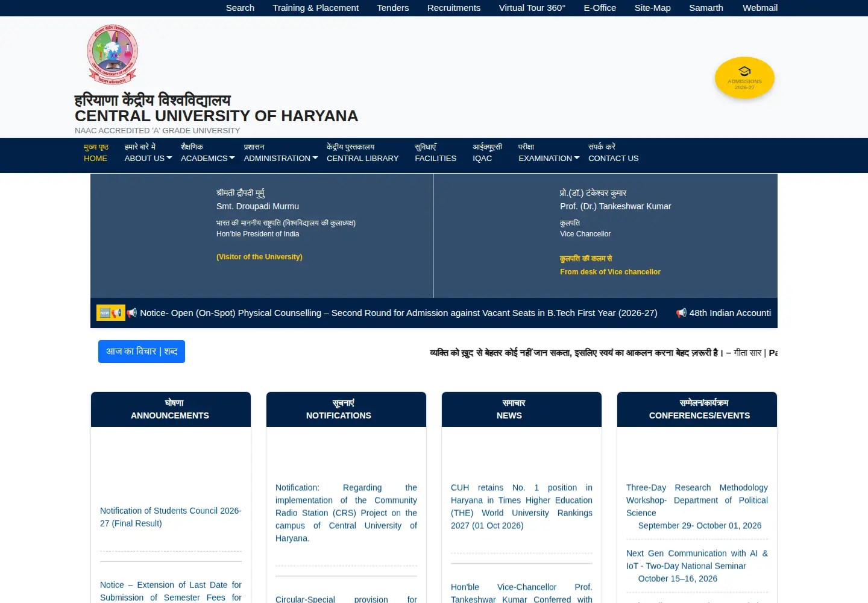Open the Conferences/Events section header
Image resolution: width=868 pixels, height=603 pixels.
pyautogui.click(x=697, y=409)
